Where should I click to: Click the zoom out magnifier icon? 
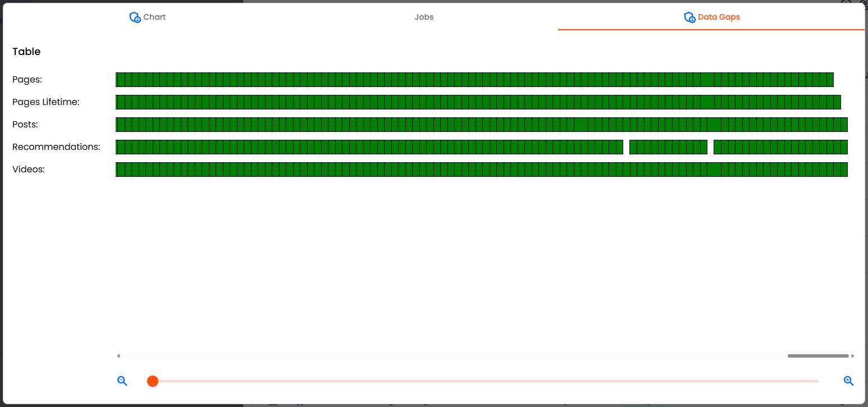pos(122,381)
